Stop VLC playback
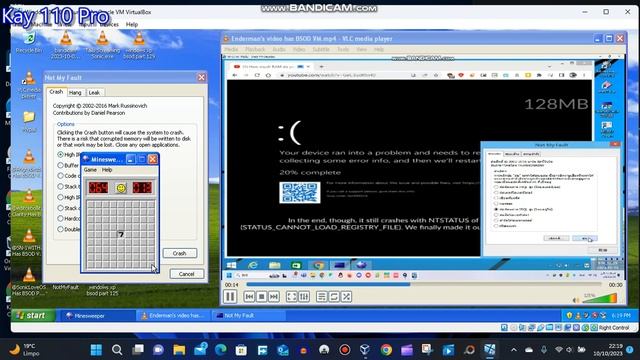The image size is (640, 360). coord(261,297)
